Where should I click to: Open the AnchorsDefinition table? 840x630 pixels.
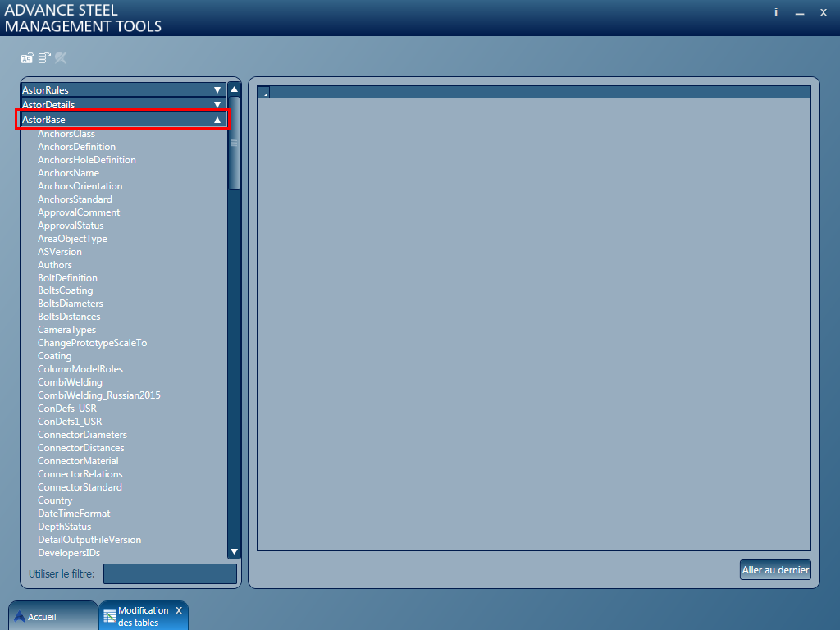click(x=76, y=147)
